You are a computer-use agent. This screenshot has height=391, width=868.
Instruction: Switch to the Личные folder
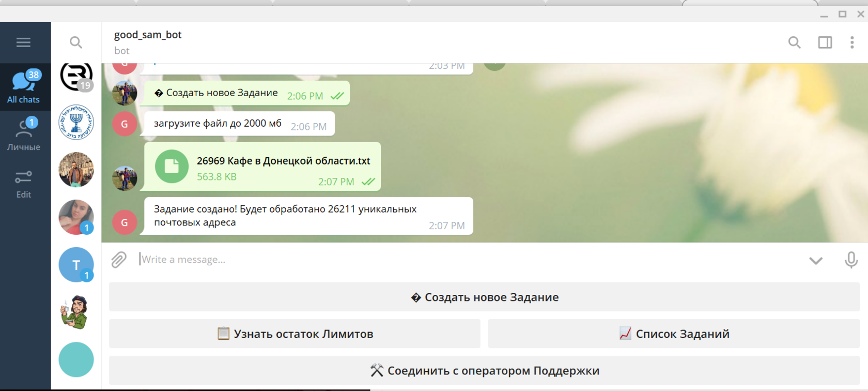click(23, 134)
